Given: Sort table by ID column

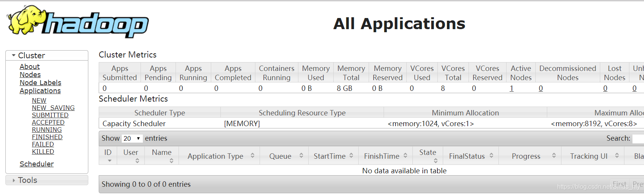Looking at the screenshot, I should click(x=108, y=155).
